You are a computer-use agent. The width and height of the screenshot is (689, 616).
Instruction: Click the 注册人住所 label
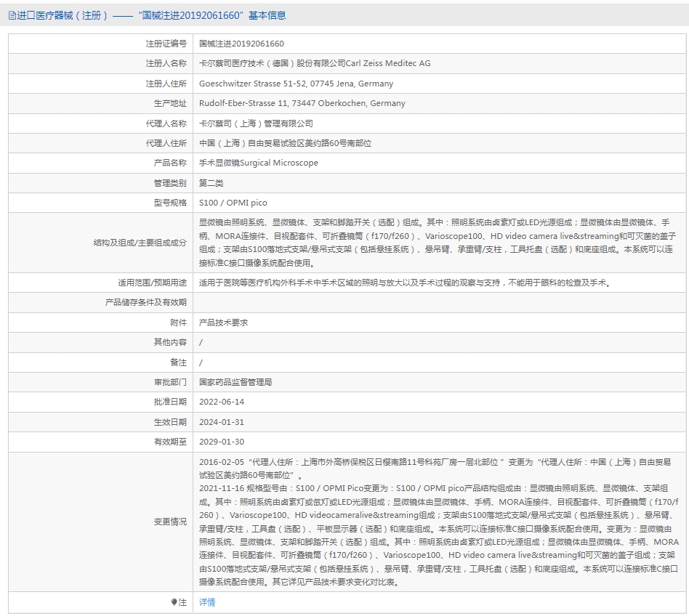166,84
